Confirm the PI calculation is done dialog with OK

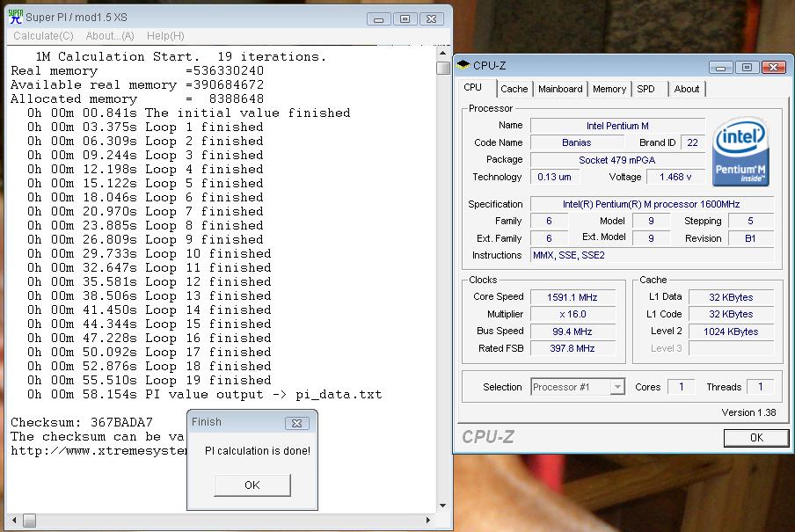(252, 485)
